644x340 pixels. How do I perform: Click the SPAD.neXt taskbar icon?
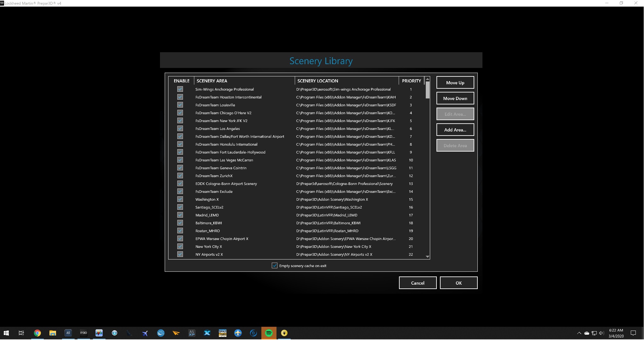pos(223,333)
